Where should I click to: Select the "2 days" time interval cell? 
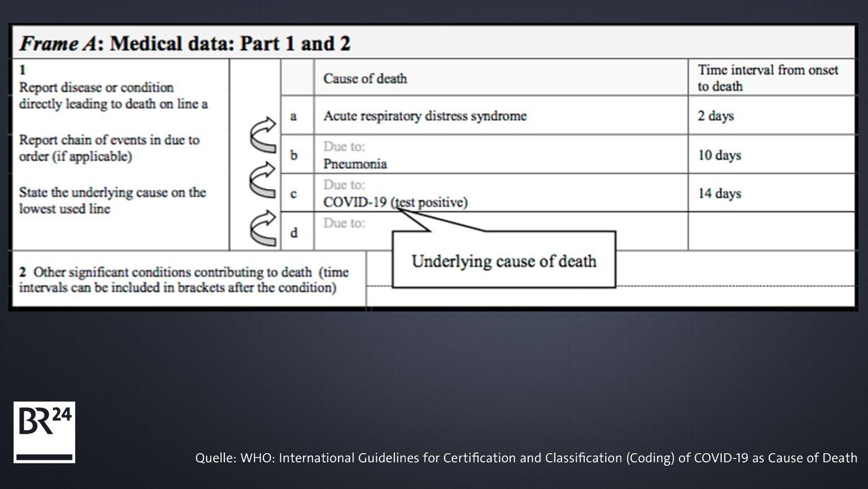[x=715, y=116]
